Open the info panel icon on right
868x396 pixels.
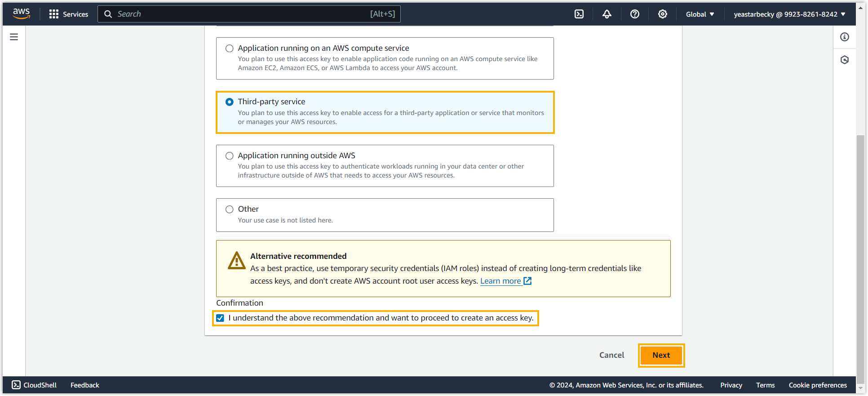(845, 37)
